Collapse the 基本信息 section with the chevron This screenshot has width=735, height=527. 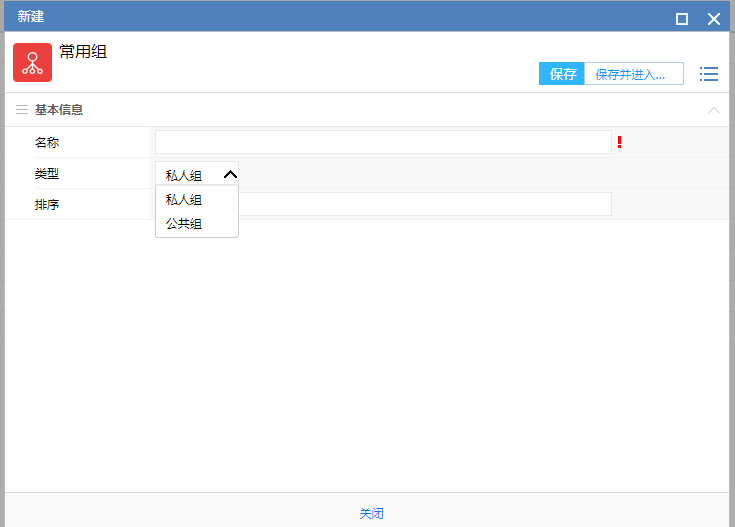pos(713,110)
